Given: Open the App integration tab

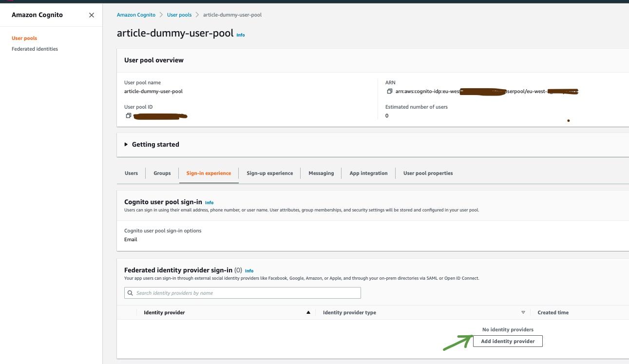Looking at the screenshot, I should 368,173.
